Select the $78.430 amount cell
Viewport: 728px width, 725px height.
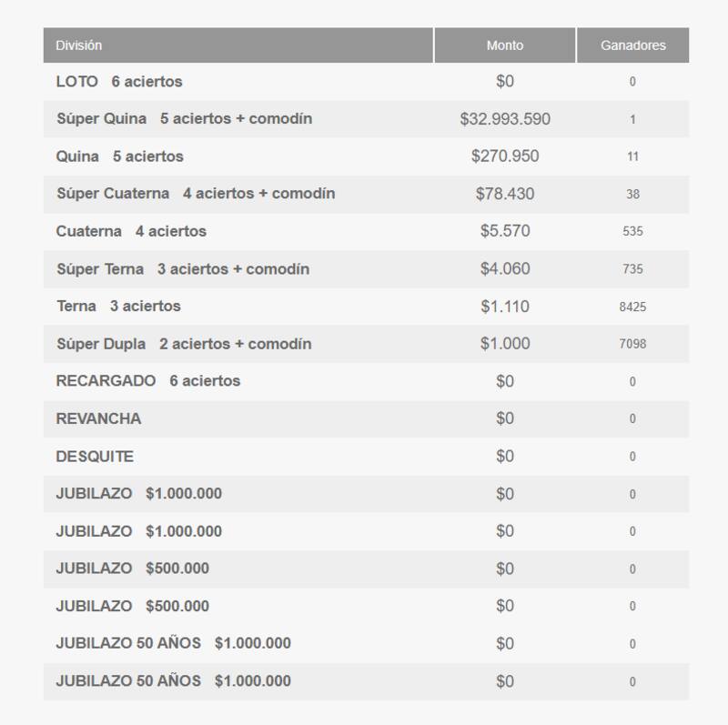coord(505,194)
